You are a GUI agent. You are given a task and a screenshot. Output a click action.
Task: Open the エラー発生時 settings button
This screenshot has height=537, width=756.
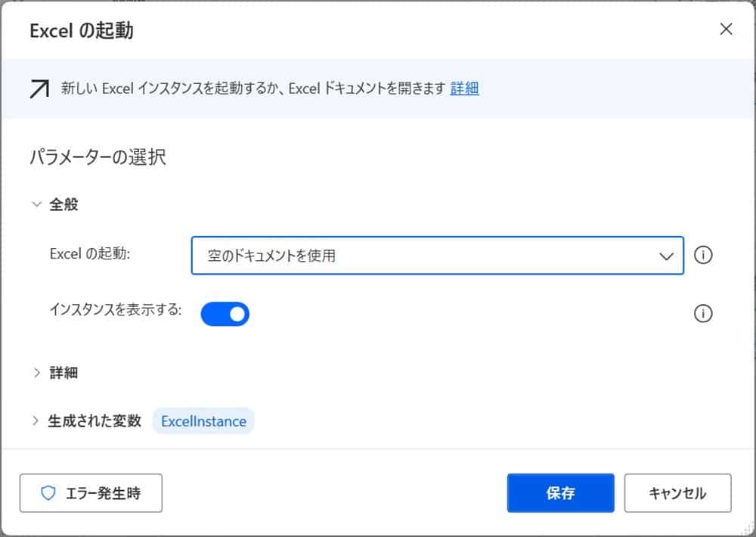[x=91, y=494]
